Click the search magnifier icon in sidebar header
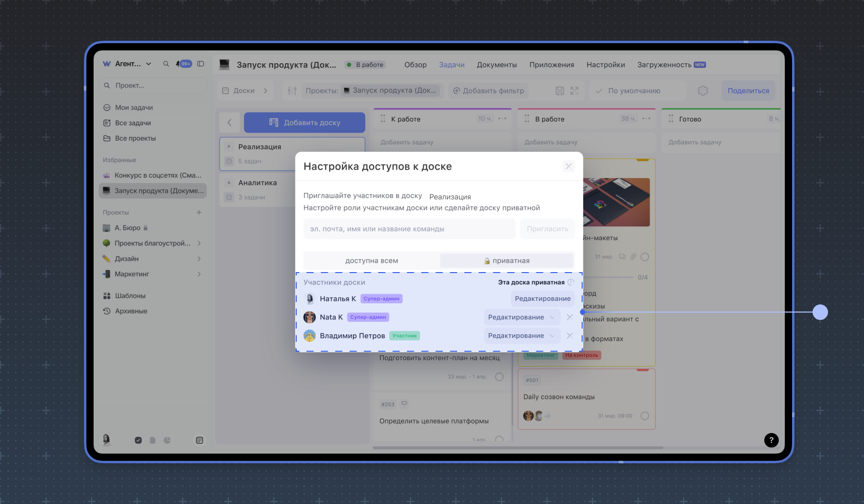This screenshot has height=504, width=864. 166,64
